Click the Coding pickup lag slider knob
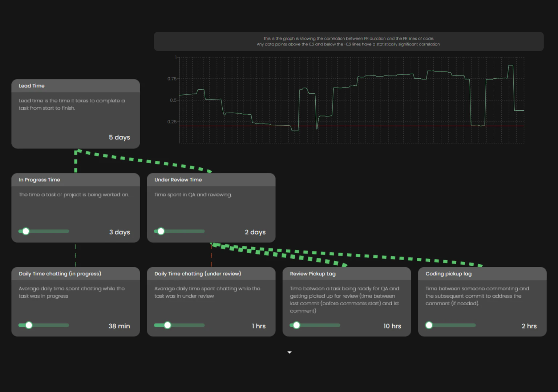 tap(429, 325)
